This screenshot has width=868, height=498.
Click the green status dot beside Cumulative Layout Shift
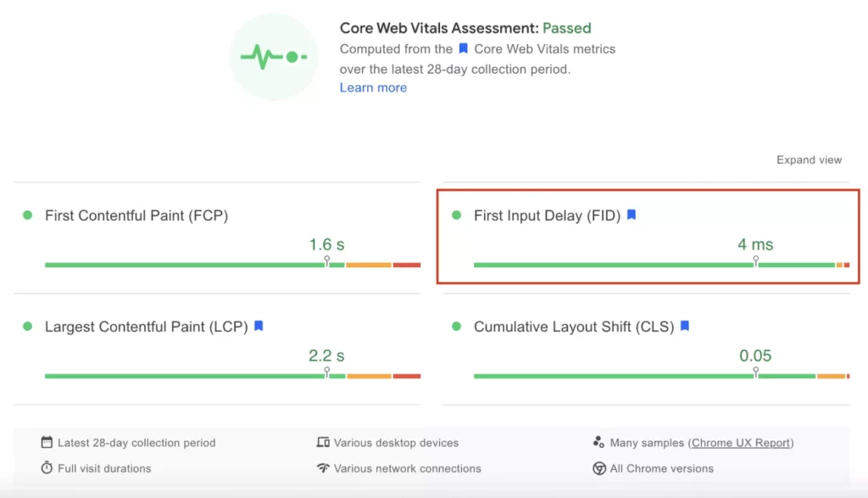456,327
